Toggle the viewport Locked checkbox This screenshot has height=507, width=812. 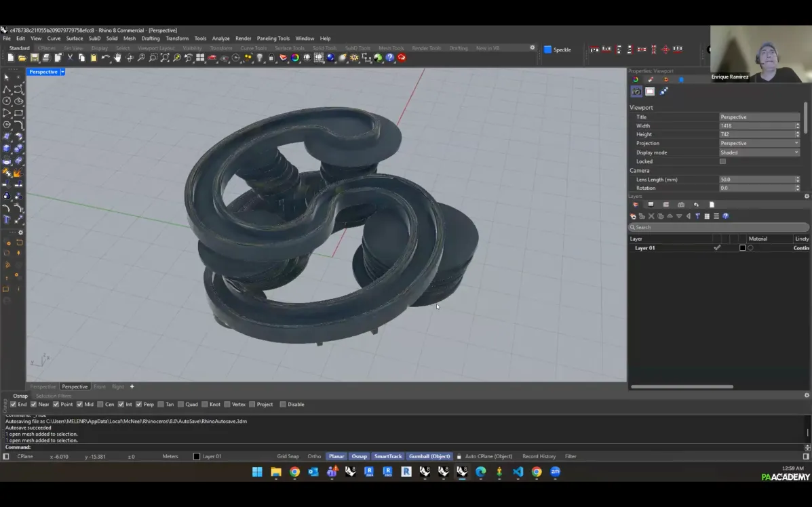pyautogui.click(x=722, y=161)
